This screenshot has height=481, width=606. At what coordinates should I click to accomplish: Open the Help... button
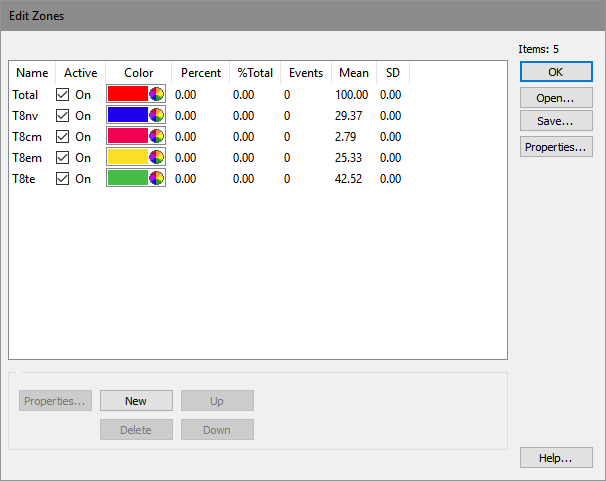pos(555,458)
